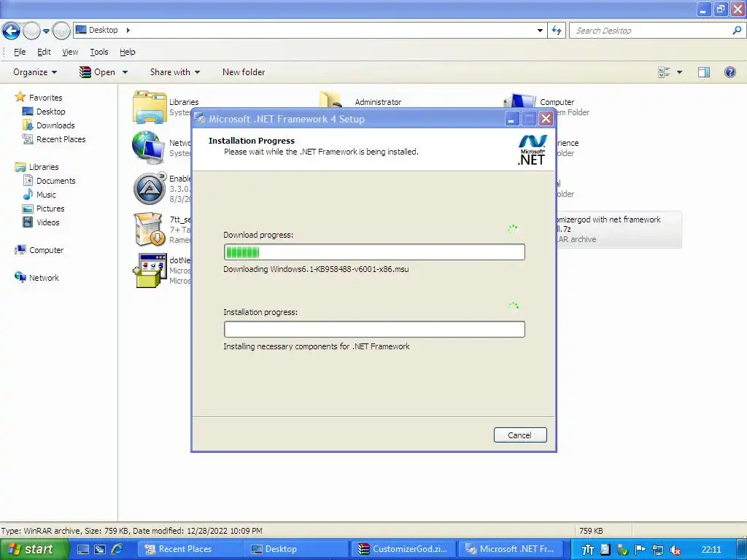Open the Organize dropdown
Screen dimensions: 747x560
[x=35, y=72]
